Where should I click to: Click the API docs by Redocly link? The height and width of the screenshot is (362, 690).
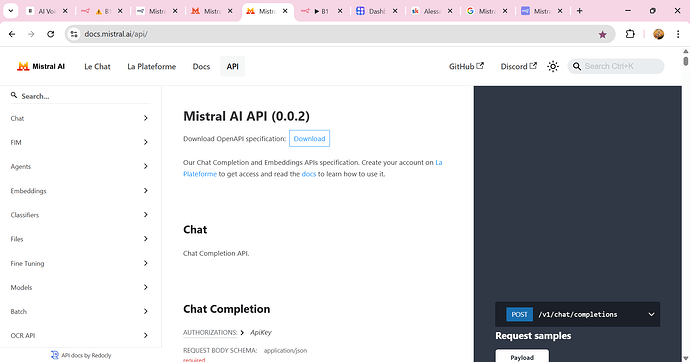point(81,355)
